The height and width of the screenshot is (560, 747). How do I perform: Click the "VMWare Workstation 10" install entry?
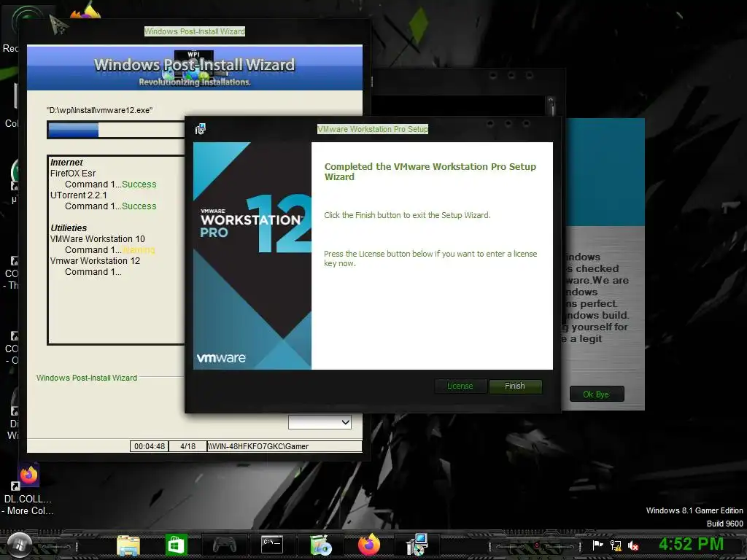[98, 239]
